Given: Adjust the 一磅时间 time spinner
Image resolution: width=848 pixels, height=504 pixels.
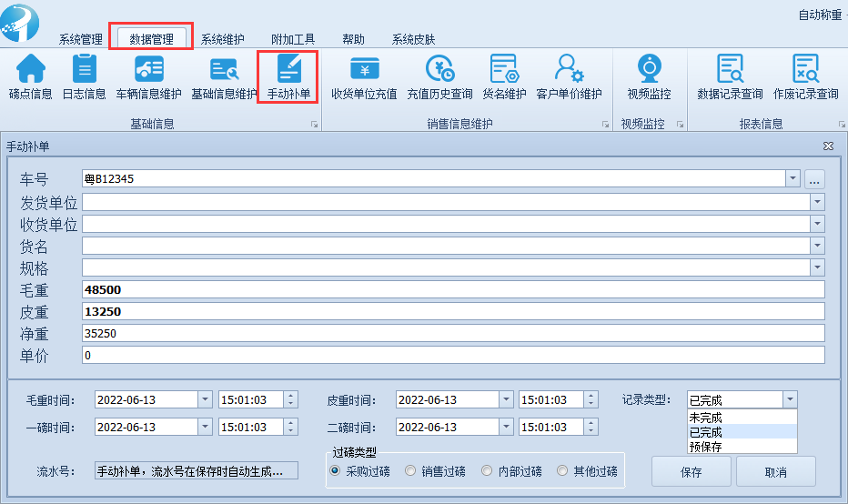Looking at the screenshot, I should pyautogui.click(x=290, y=427).
